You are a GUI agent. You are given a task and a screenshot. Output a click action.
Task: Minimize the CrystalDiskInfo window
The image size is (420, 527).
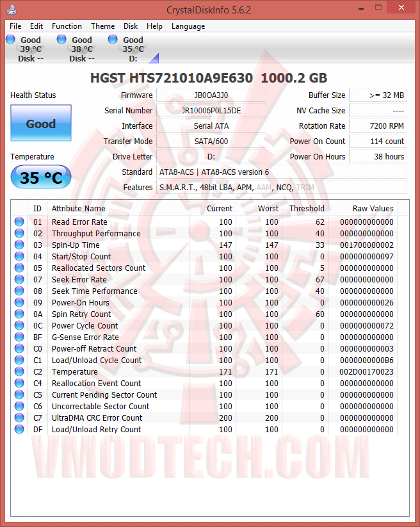point(361,8)
